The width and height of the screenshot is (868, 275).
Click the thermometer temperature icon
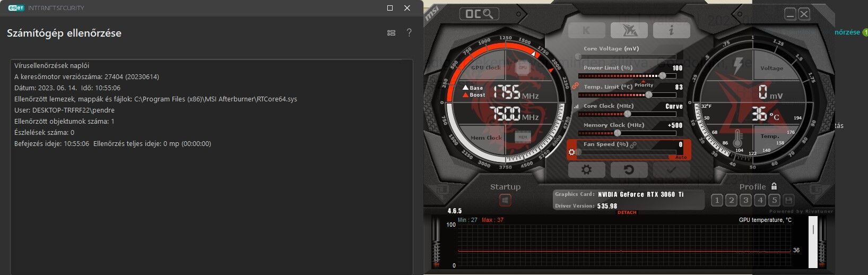tap(737, 139)
